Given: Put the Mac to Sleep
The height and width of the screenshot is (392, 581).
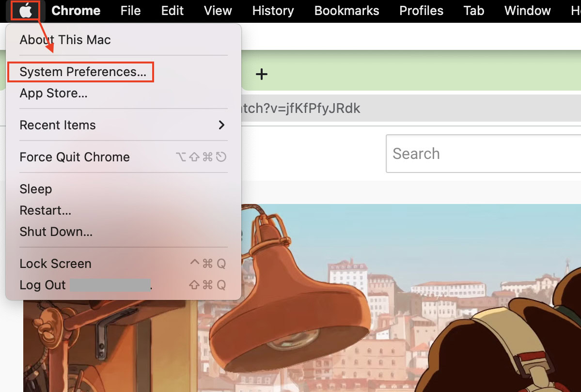Looking at the screenshot, I should [36, 189].
